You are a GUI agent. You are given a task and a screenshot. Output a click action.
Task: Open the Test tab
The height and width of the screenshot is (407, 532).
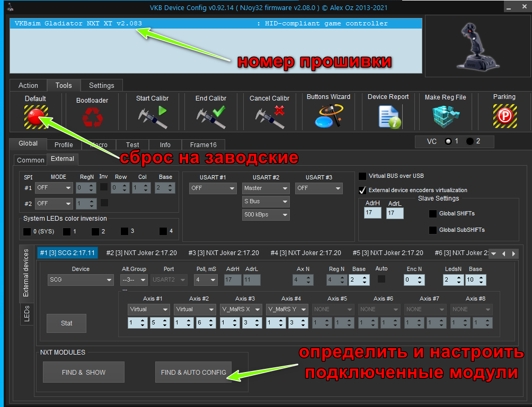coord(132,144)
